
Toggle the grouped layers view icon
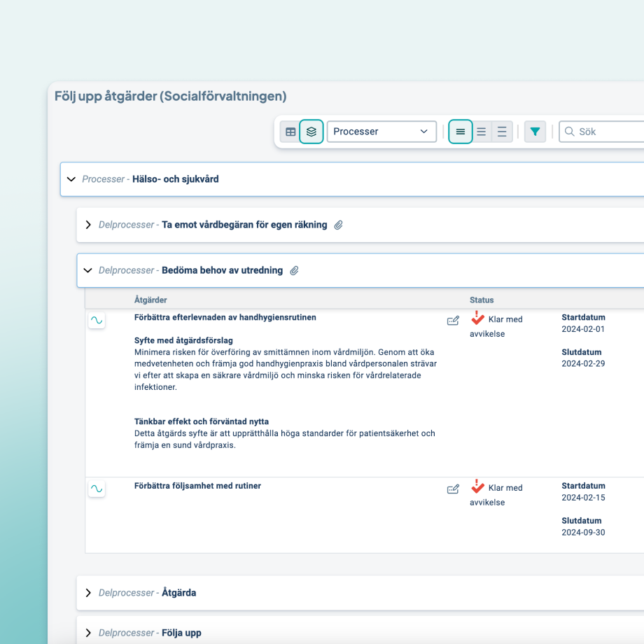tap(311, 132)
